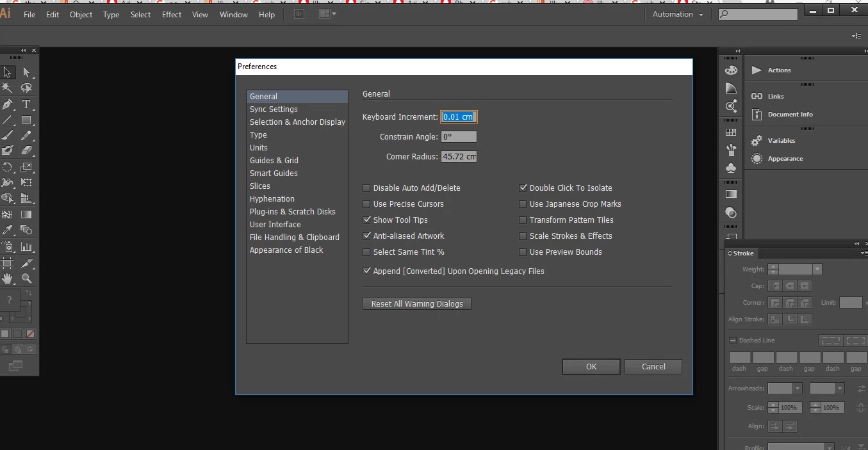
Task: Select the Lasso tool
Action: 26,88
